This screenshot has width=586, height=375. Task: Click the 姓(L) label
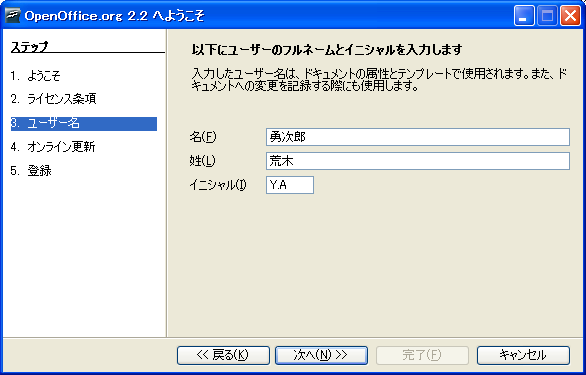point(203,161)
